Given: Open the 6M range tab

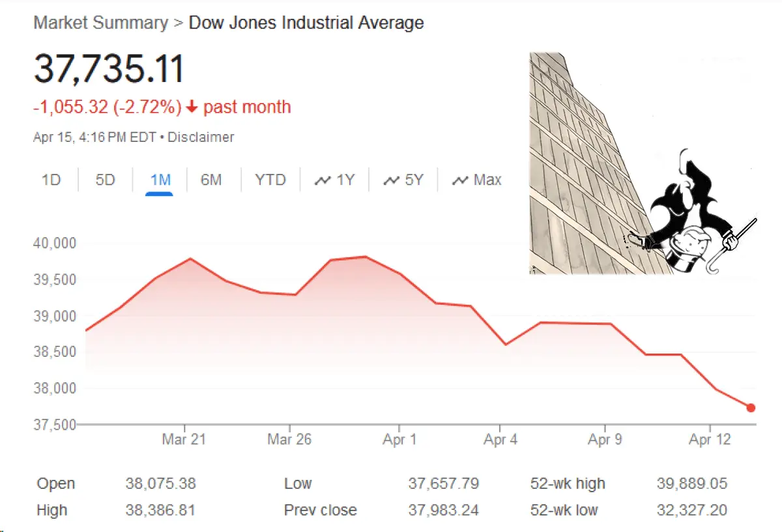Looking at the screenshot, I should (210, 180).
